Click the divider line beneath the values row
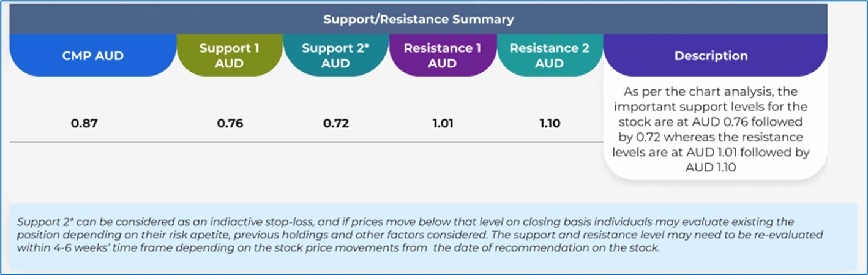The height and width of the screenshot is (275, 868). click(x=306, y=143)
